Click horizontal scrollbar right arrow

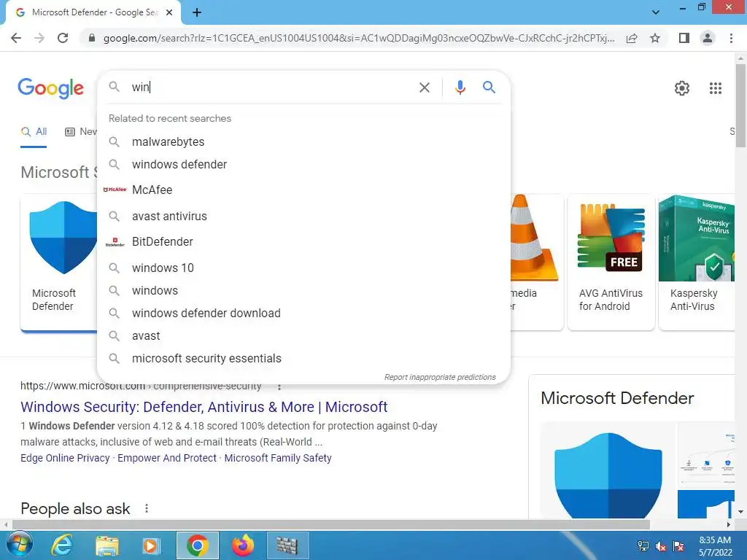tap(729, 525)
